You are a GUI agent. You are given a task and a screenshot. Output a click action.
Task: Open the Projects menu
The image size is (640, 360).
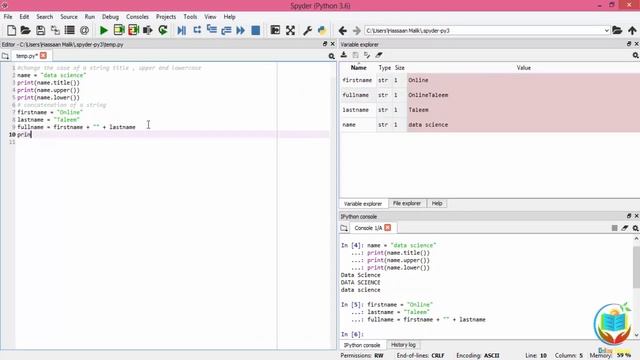[166, 17]
